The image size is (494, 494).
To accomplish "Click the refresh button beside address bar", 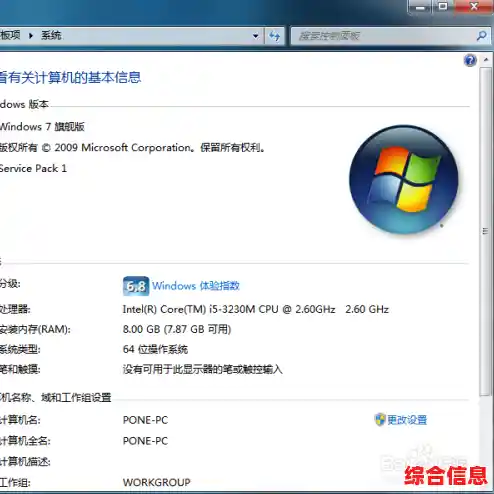I will tap(275, 36).
